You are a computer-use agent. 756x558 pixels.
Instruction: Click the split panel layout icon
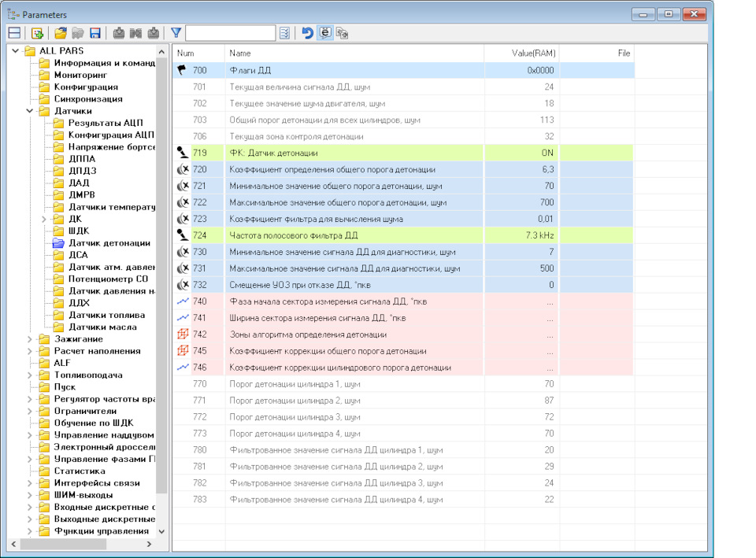click(x=14, y=33)
